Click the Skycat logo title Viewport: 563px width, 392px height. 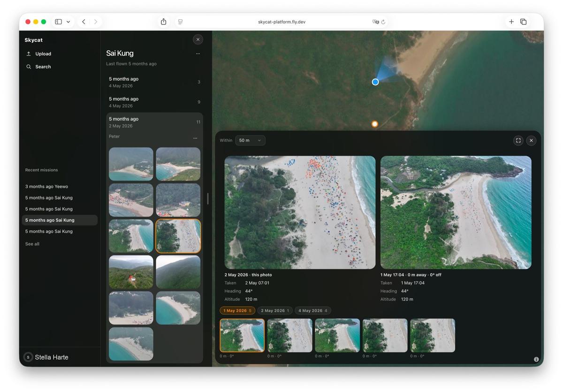(x=34, y=40)
